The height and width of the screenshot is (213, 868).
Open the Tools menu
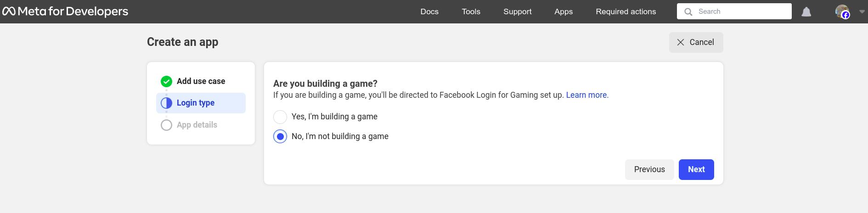click(x=471, y=11)
